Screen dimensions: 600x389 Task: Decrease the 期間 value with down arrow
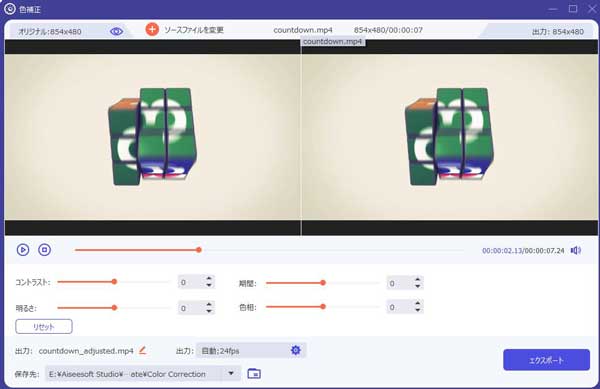click(417, 286)
